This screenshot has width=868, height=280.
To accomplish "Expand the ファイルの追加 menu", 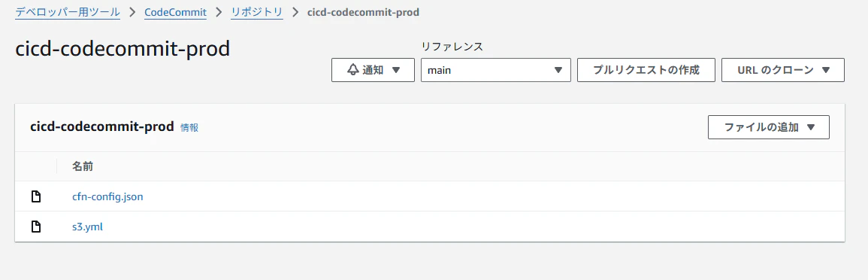I will (x=768, y=127).
